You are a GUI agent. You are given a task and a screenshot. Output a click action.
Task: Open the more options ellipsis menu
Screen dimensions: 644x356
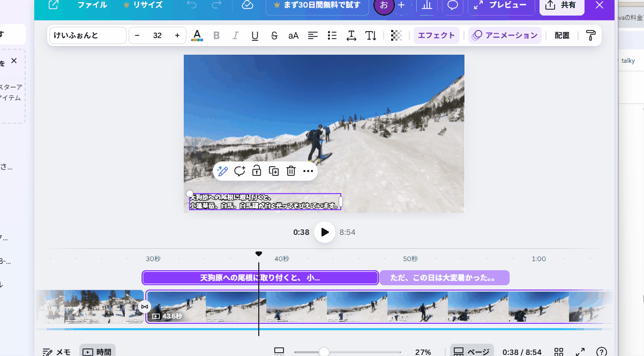308,171
